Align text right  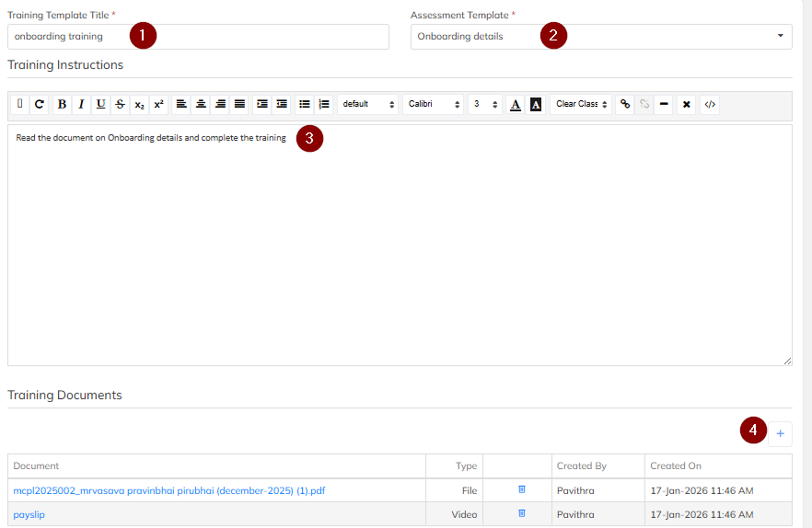point(220,104)
